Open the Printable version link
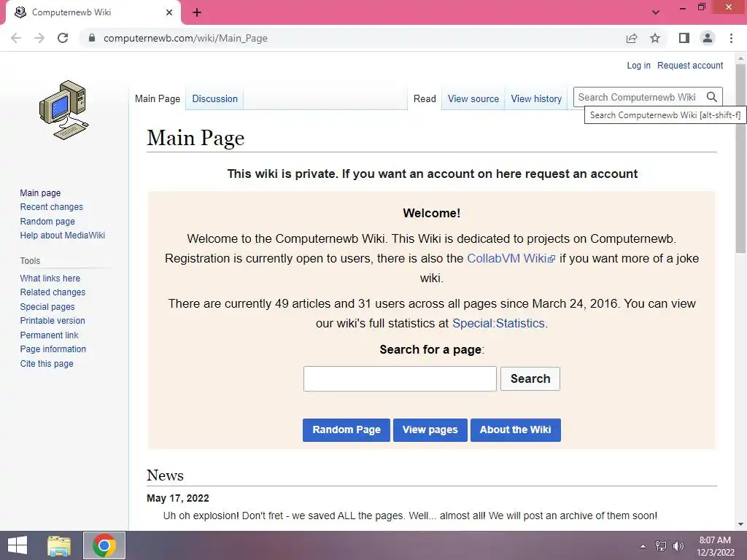This screenshot has width=747, height=560. (53, 321)
